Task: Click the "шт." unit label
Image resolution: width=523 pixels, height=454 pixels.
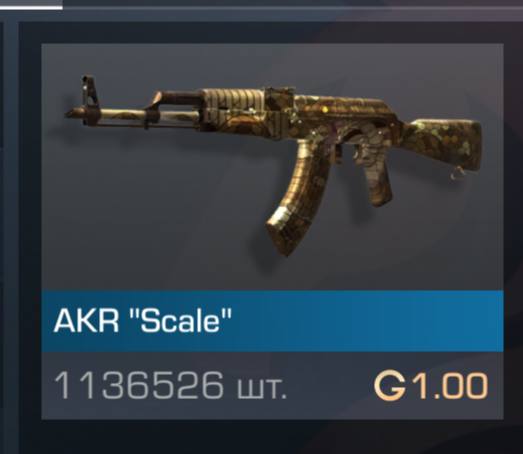Action: [x=262, y=389]
